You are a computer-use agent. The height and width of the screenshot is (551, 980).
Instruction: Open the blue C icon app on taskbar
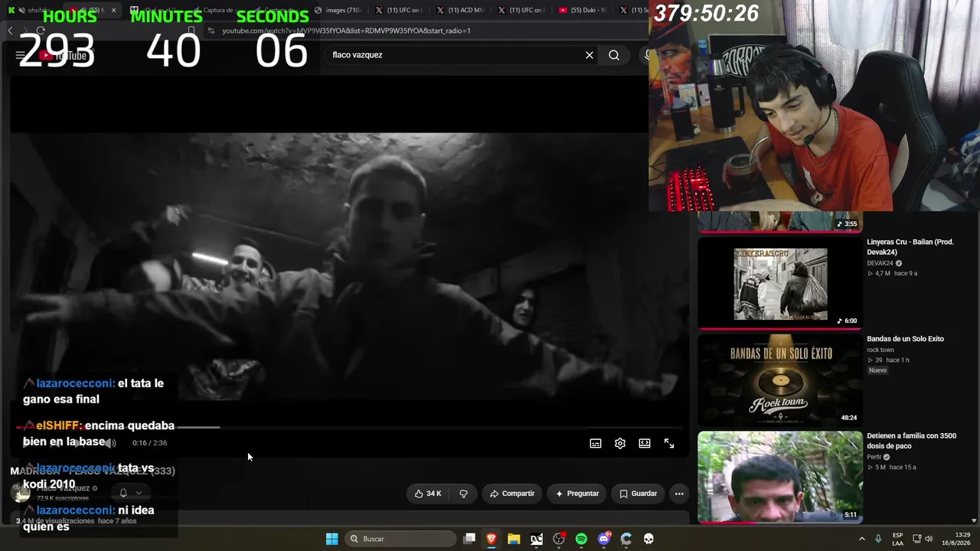[626, 539]
